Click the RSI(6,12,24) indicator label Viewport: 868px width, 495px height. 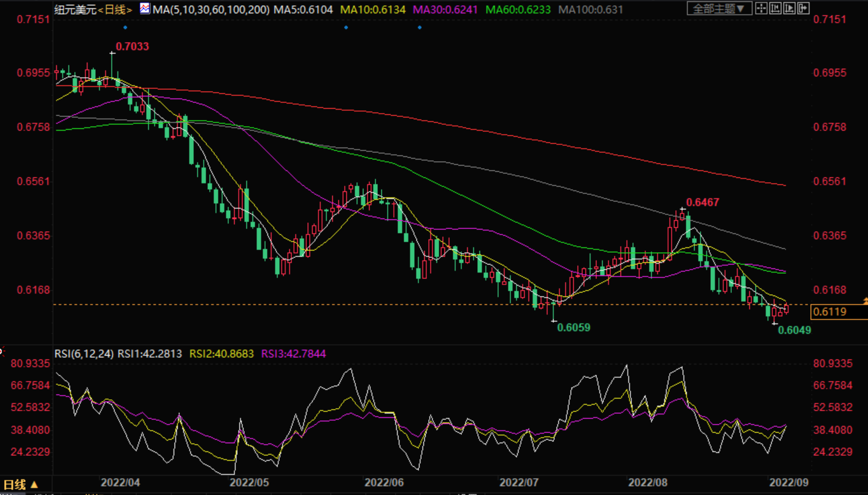(84, 354)
